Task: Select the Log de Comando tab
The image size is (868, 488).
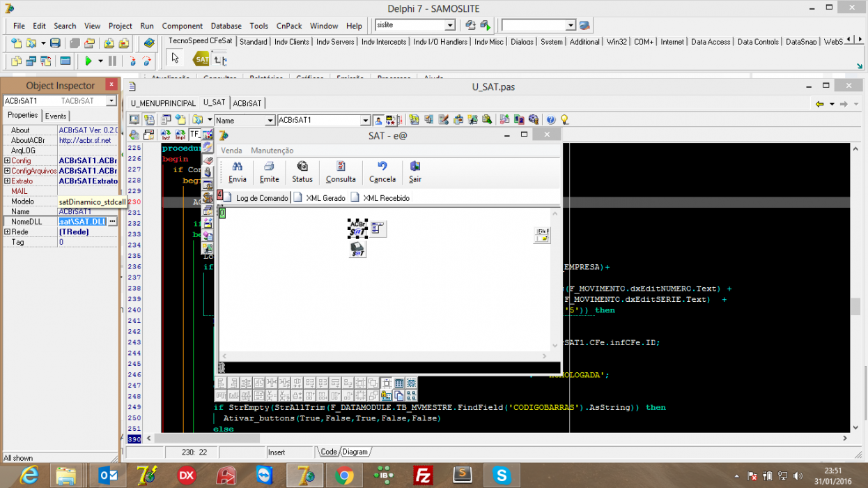Action: pos(256,198)
